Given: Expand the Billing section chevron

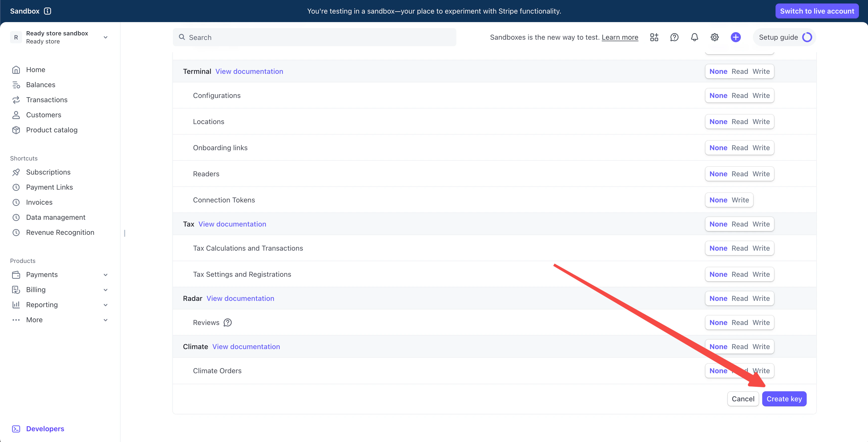Looking at the screenshot, I should pyautogui.click(x=106, y=290).
